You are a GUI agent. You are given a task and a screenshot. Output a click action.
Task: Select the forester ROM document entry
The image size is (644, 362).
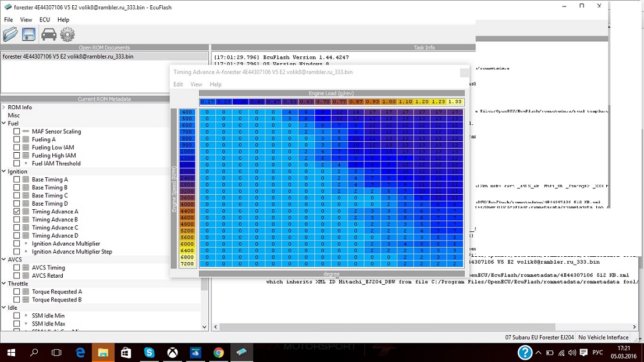(68, 56)
